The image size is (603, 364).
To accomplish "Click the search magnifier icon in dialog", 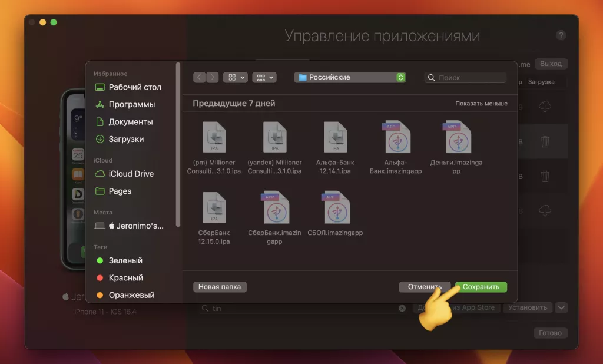I will pos(432,78).
